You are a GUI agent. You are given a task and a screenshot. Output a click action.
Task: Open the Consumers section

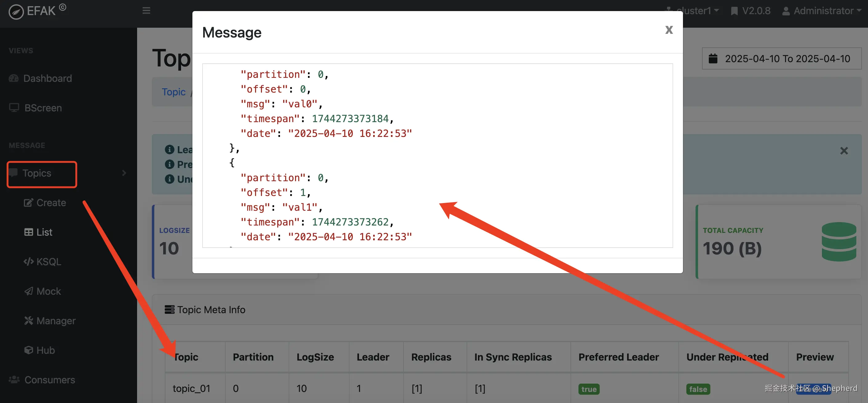click(x=49, y=380)
